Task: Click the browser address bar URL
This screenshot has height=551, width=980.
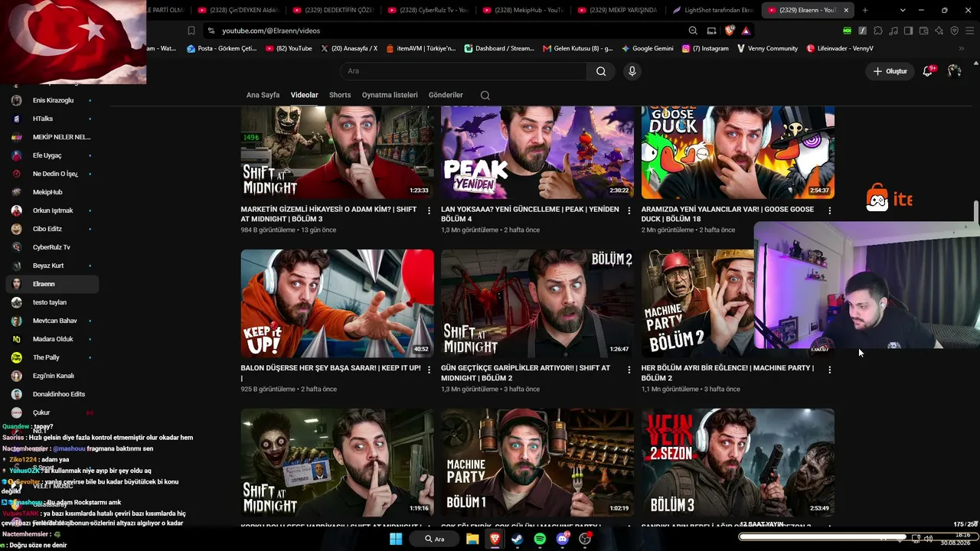Action: click(x=271, y=31)
